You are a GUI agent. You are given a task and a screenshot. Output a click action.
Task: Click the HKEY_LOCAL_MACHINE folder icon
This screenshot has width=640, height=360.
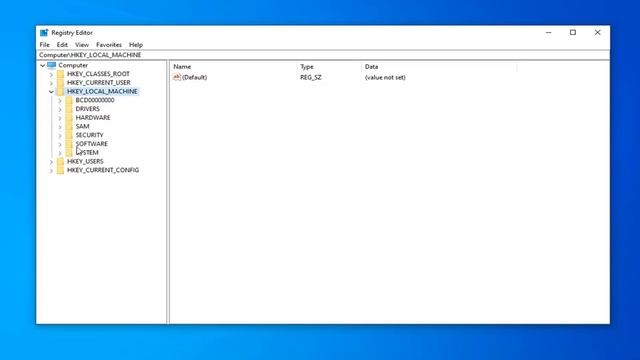tap(60, 91)
